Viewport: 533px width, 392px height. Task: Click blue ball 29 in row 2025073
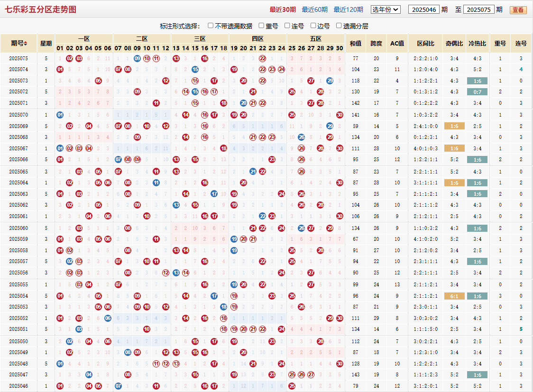point(330,81)
